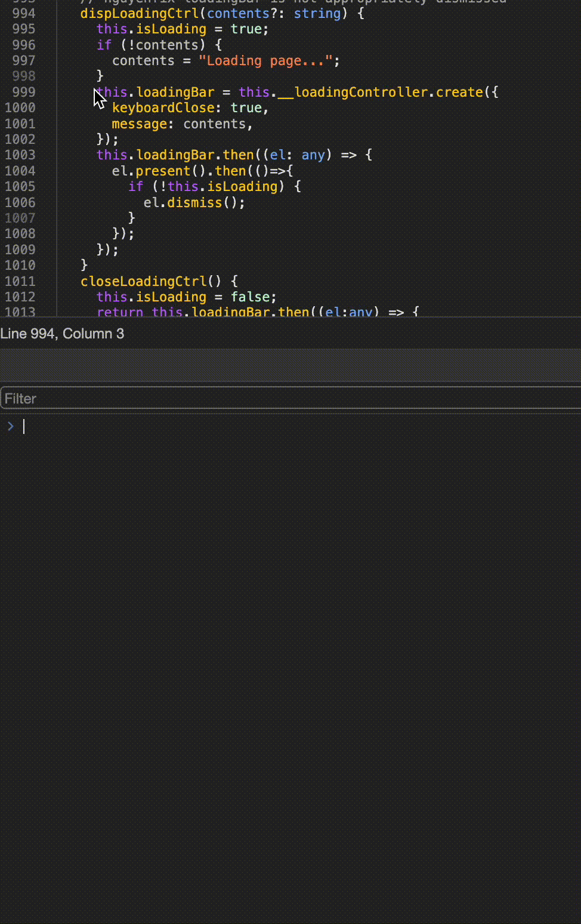Click the status text Line 994, Column 3
The image size is (581, 924).
click(63, 334)
